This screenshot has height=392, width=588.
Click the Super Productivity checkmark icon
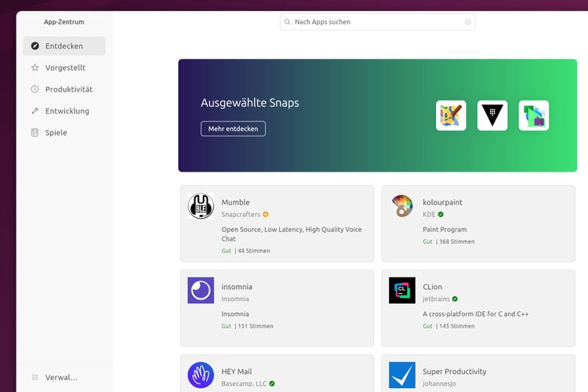tap(402, 375)
